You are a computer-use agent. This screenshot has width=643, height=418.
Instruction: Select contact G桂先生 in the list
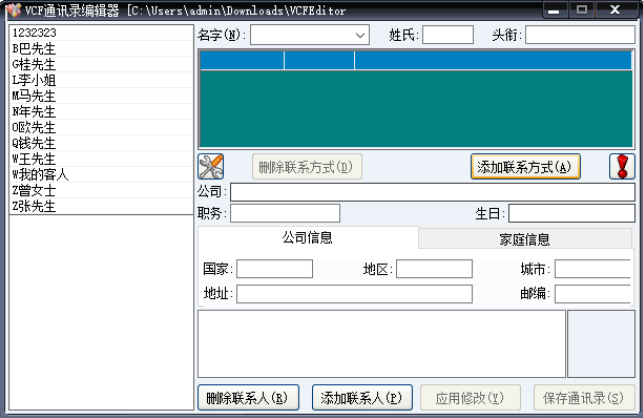click(101, 64)
